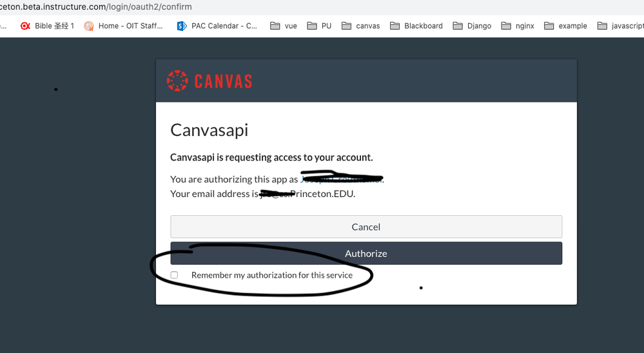Click the canvas bookmark folder icon

click(346, 26)
